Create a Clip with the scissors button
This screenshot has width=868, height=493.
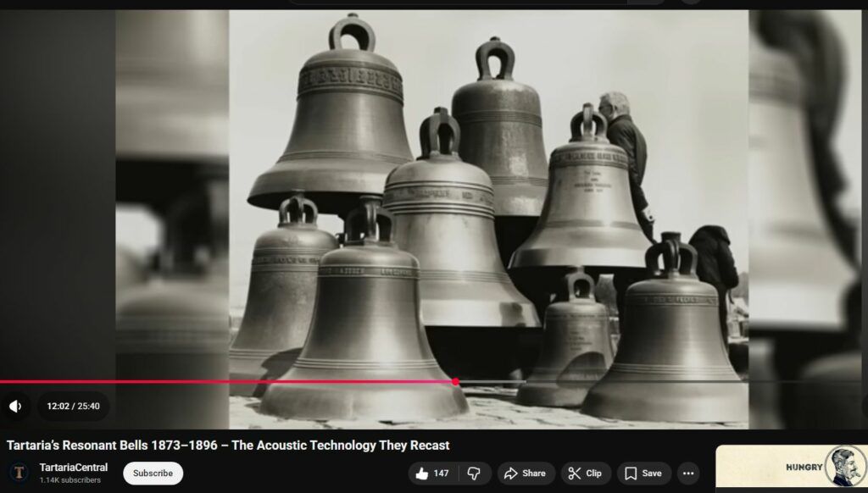point(585,474)
